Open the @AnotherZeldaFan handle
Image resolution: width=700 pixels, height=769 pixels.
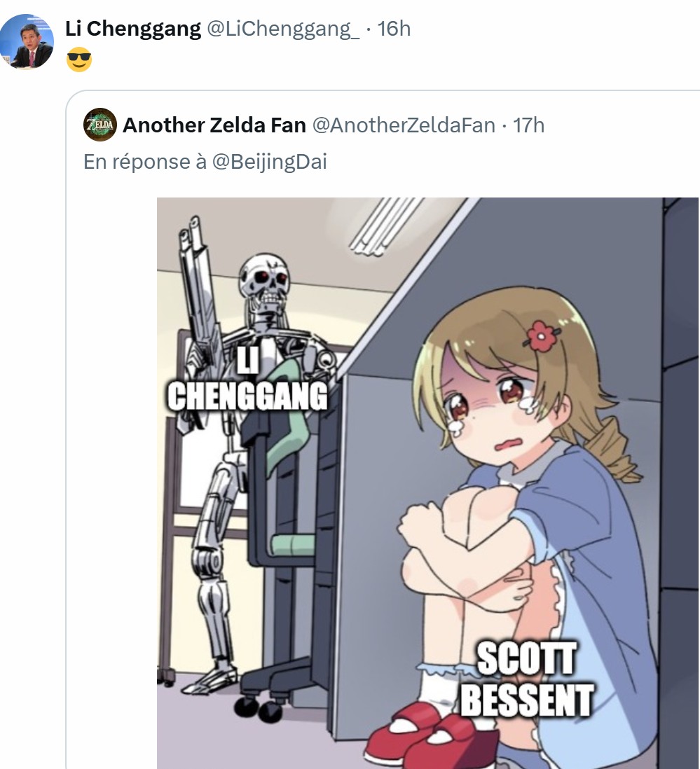(x=404, y=125)
